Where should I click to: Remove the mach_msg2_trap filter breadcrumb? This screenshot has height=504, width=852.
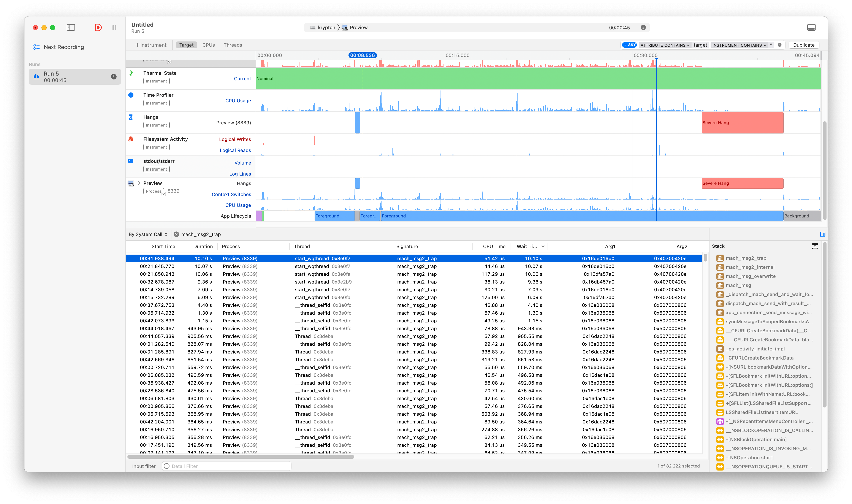(176, 234)
